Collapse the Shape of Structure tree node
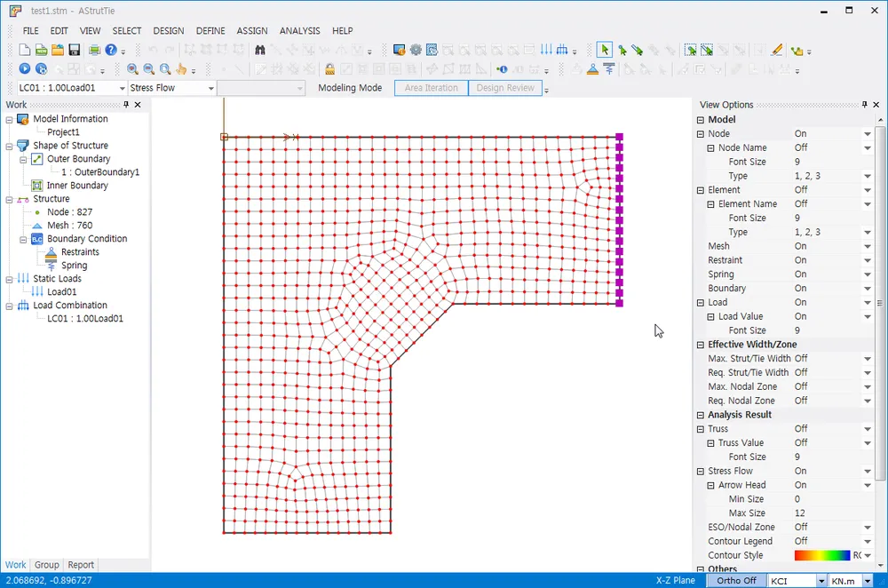This screenshot has height=588, width=888. 9,146
